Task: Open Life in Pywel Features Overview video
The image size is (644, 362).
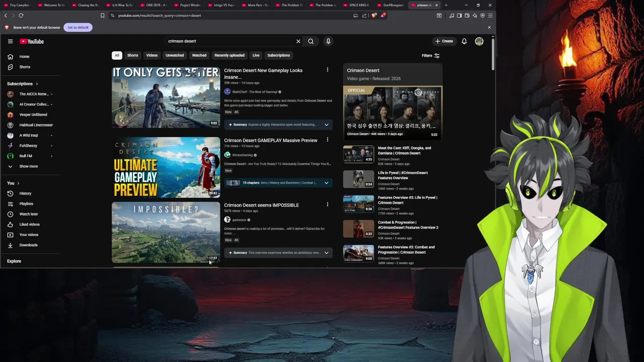Action: point(403,175)
